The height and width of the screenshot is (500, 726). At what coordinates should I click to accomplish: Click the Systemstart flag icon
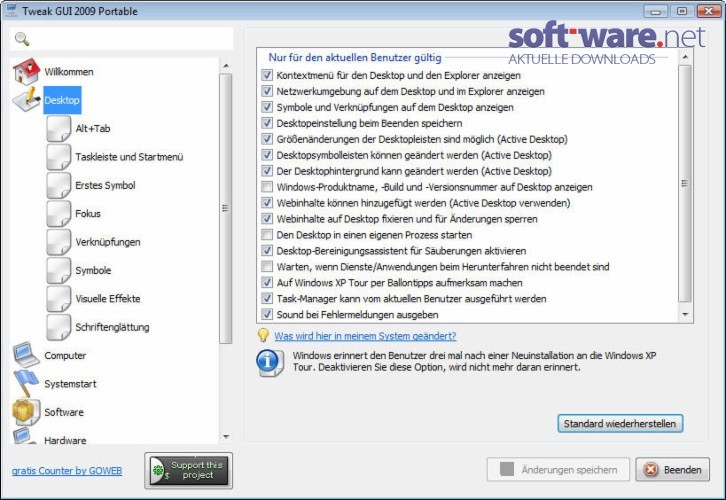26,383
